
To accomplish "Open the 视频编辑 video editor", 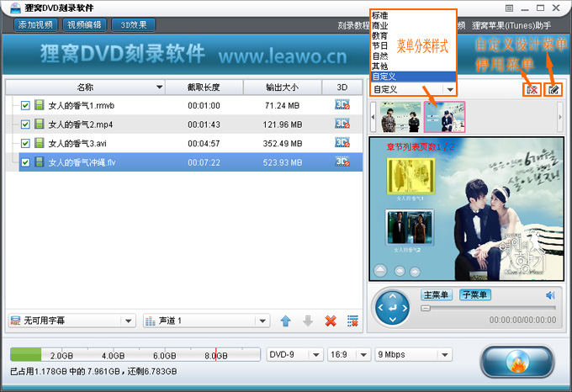I will [85, 24].
